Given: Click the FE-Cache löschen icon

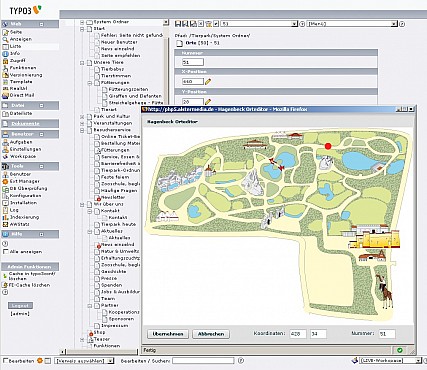Looking at the screenshot, I should pyautogui.click(x=5, y=285).
